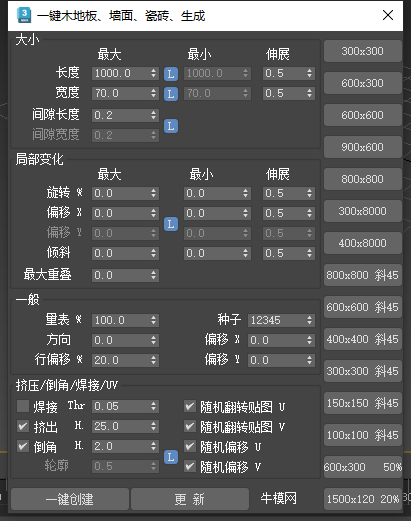Apply the 600x600 斜45 preset
Screen dimensions: 411x521
(362, 307)
